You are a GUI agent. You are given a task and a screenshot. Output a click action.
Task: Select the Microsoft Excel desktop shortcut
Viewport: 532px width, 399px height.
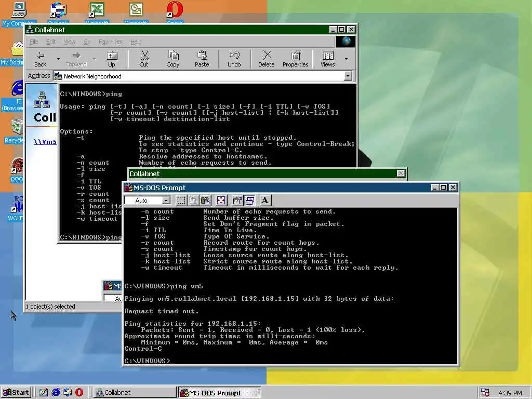point(97,13)
